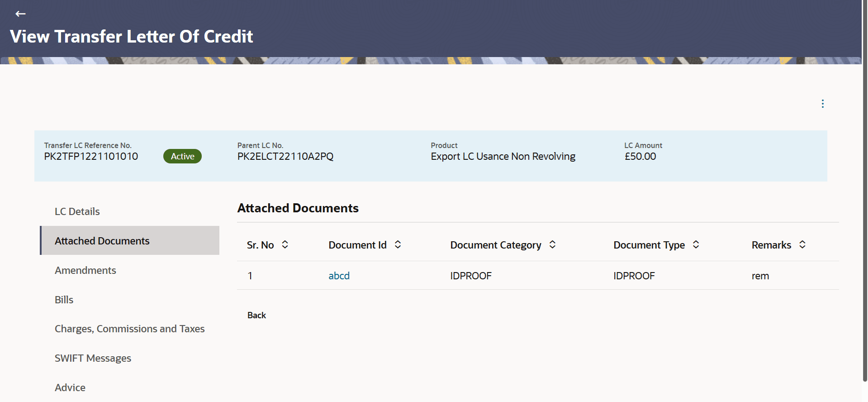Click the Back button

pyautogui.click(x=256, y=316)
